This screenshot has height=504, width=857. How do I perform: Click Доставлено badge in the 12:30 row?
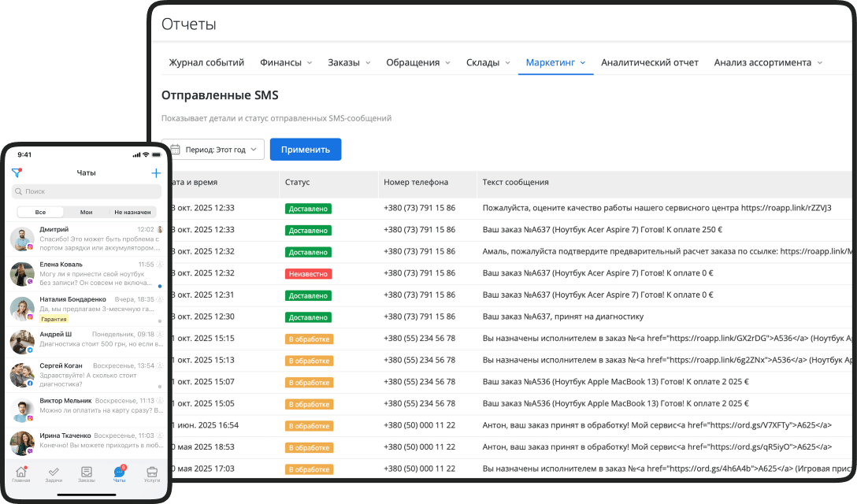click(308, 317)
